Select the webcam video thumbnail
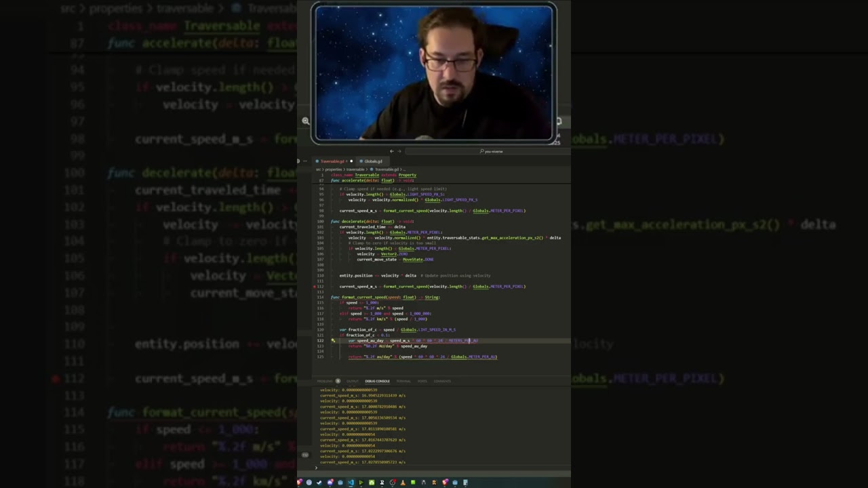 point(434,74)
